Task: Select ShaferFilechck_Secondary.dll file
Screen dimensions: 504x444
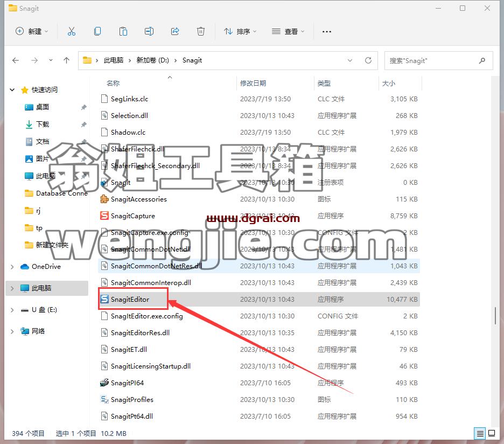Action: [x=259, y=166]
